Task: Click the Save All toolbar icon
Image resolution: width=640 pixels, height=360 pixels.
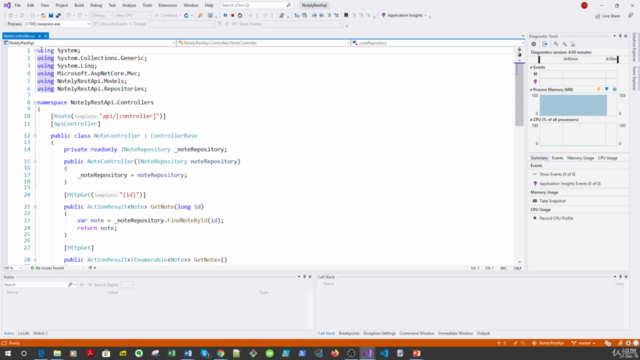Action: (x=58, y=16)
